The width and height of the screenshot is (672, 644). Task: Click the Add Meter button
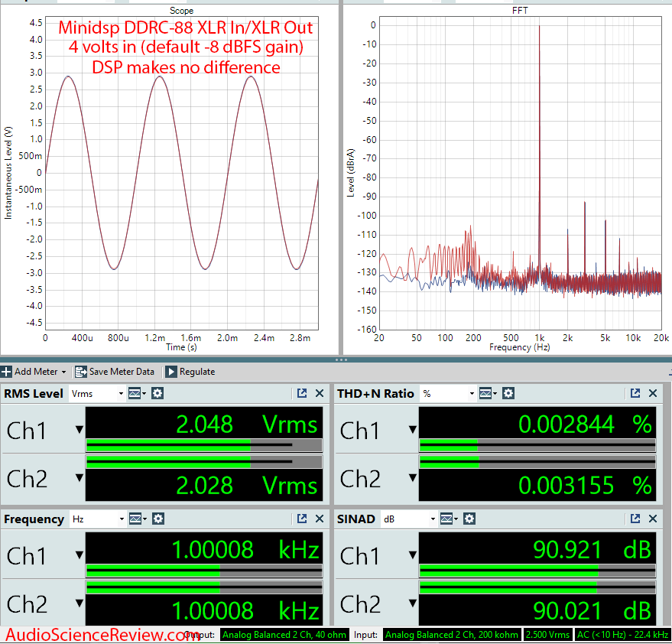click(x=34, y=372)
